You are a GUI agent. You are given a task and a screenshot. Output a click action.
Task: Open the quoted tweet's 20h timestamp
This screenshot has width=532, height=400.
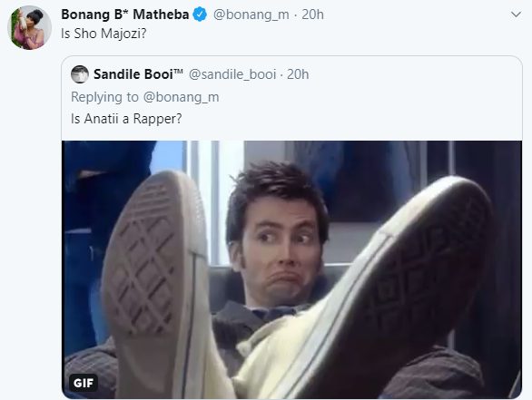[x=298, y=74]
